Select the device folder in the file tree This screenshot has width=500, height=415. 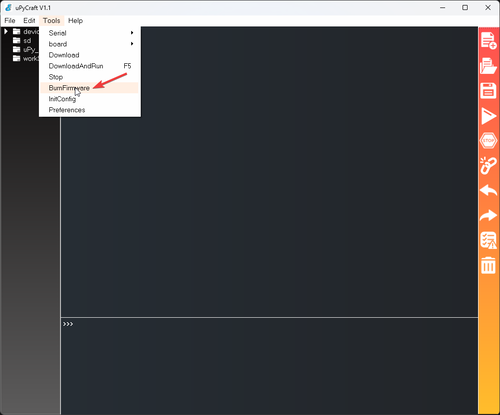(x=26, y=32)
